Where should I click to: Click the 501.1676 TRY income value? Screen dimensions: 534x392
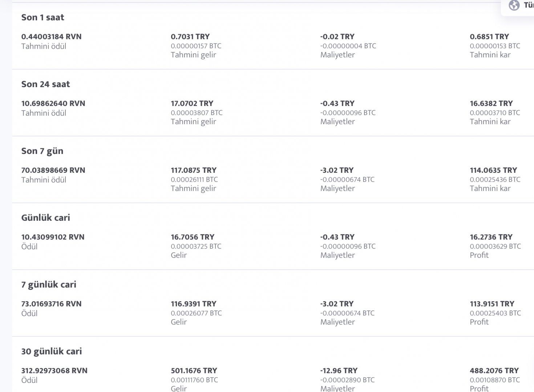[x=194, y=371]
